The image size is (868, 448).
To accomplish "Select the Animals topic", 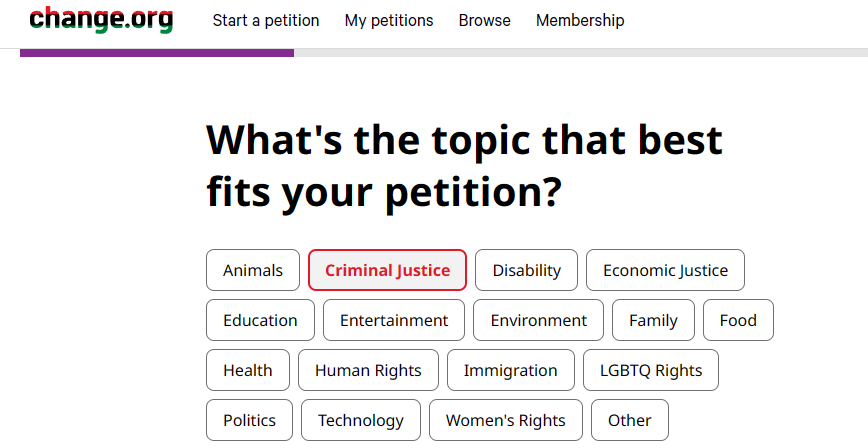I will [x=253, y=270].
